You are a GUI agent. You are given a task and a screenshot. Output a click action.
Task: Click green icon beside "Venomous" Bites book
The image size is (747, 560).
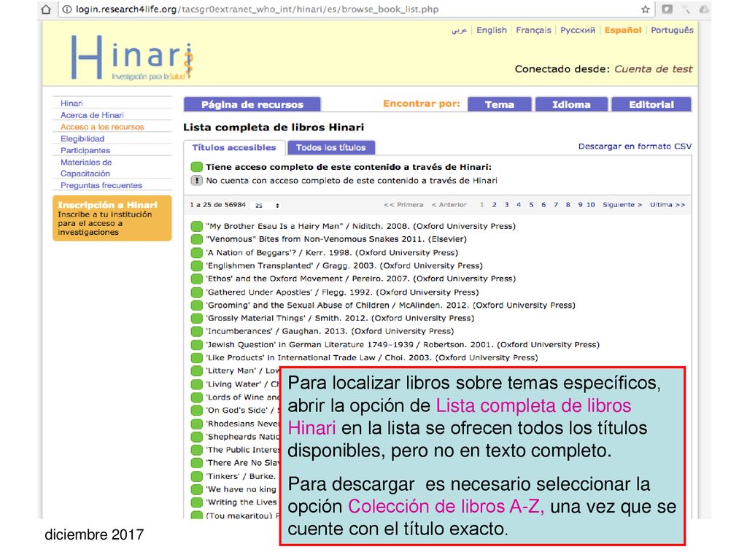196,239
